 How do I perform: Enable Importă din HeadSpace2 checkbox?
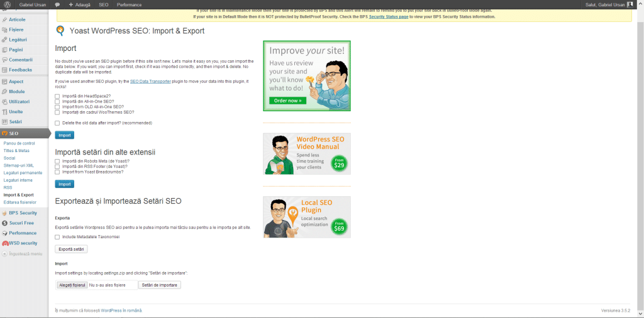(57, 96)
